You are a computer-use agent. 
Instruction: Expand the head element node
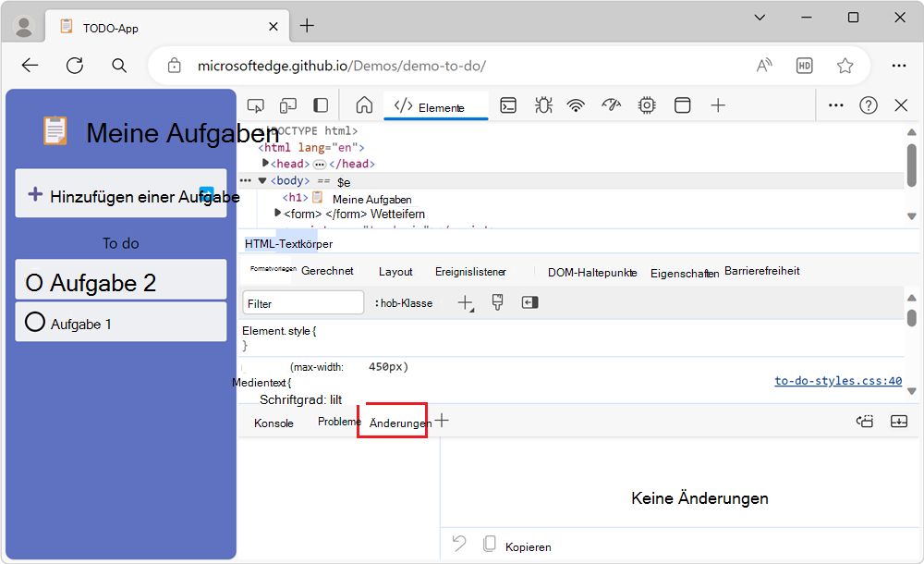(x=266, y=164)
